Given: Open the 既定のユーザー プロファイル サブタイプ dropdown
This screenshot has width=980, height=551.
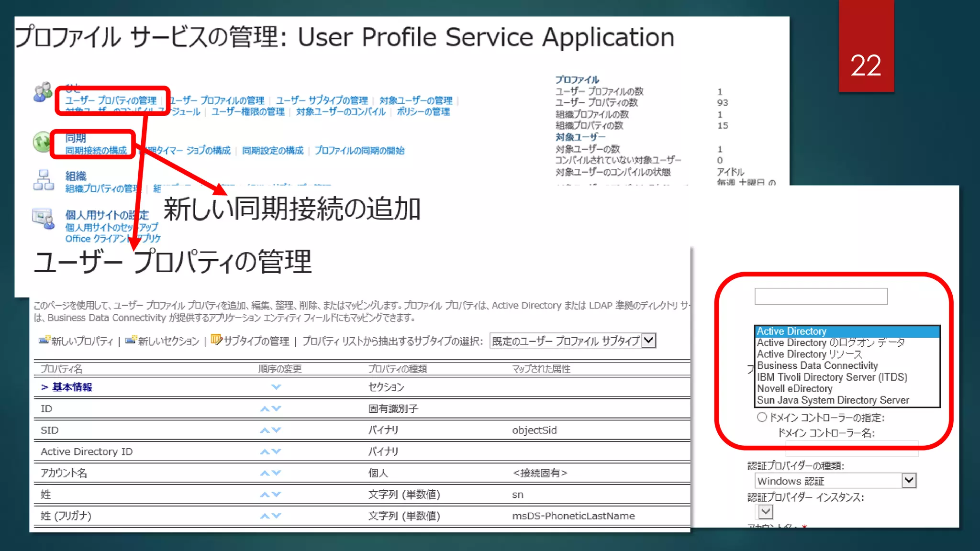Looking at the screenshot, I should coord(648,341).
